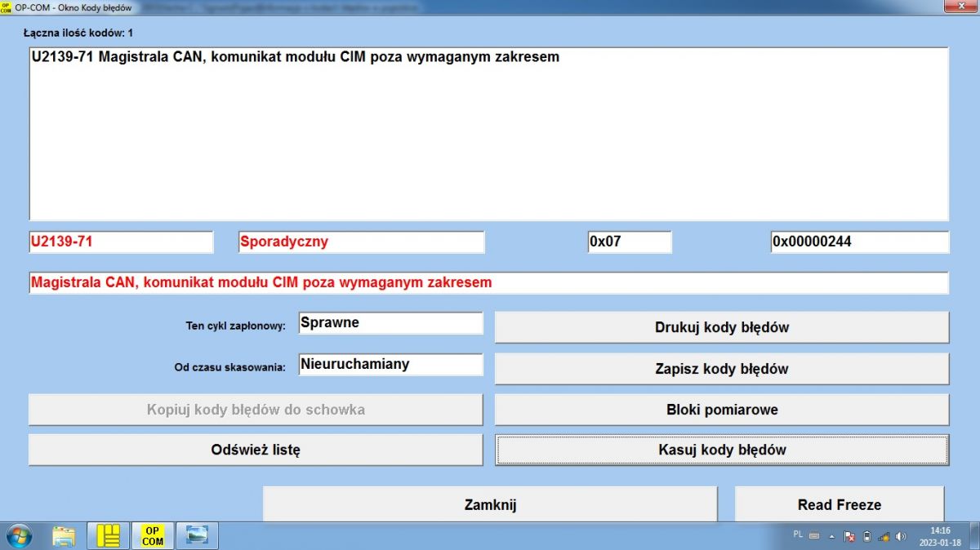Click Odśwież listę button
Viewport: 980px width, 550px height.
click(x=256, y=450)
